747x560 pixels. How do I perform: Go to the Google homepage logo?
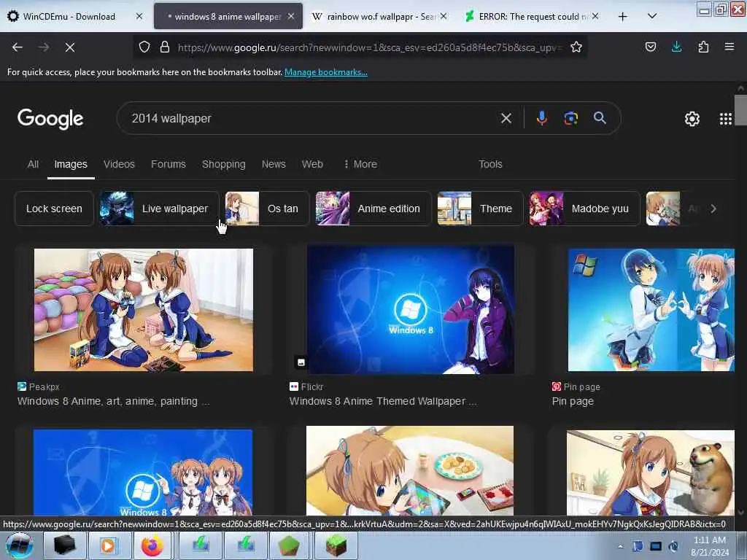click(x=50, y=119)
